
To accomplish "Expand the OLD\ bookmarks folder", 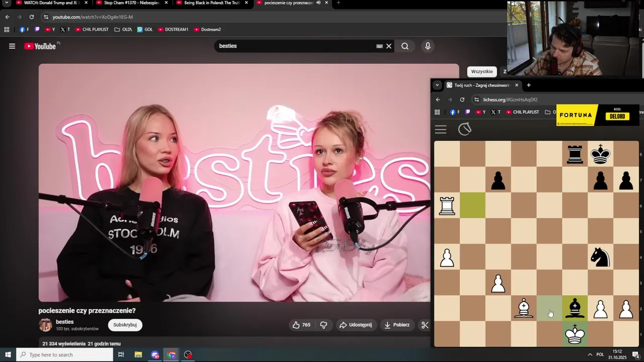I will click(123, 30).
